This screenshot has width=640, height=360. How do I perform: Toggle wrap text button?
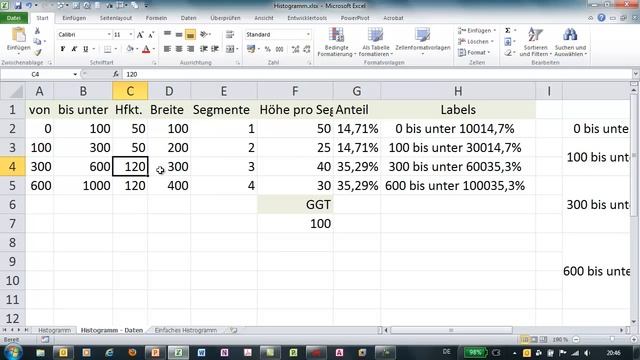click(230, 35)
